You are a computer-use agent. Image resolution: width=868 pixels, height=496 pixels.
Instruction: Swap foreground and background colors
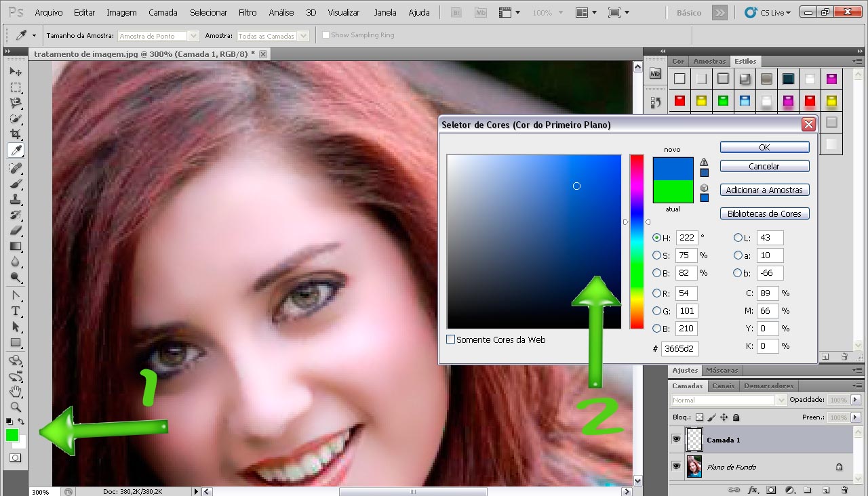coord(21,421)
